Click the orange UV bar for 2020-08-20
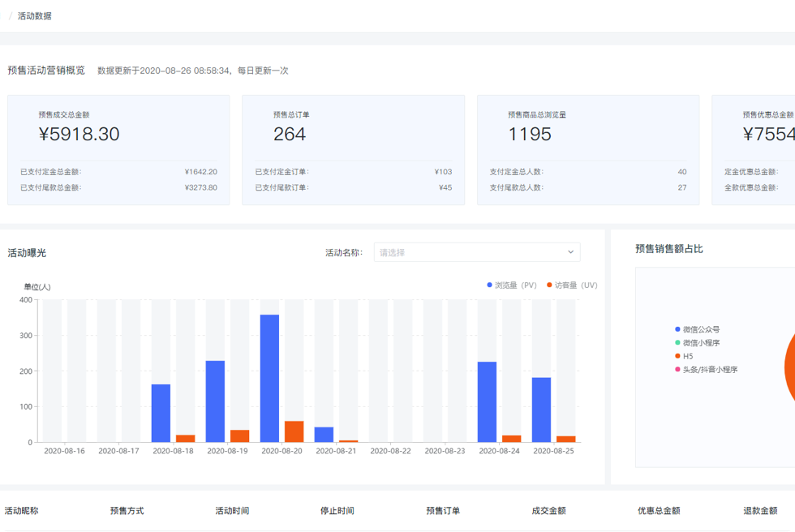 pos(294,431)
